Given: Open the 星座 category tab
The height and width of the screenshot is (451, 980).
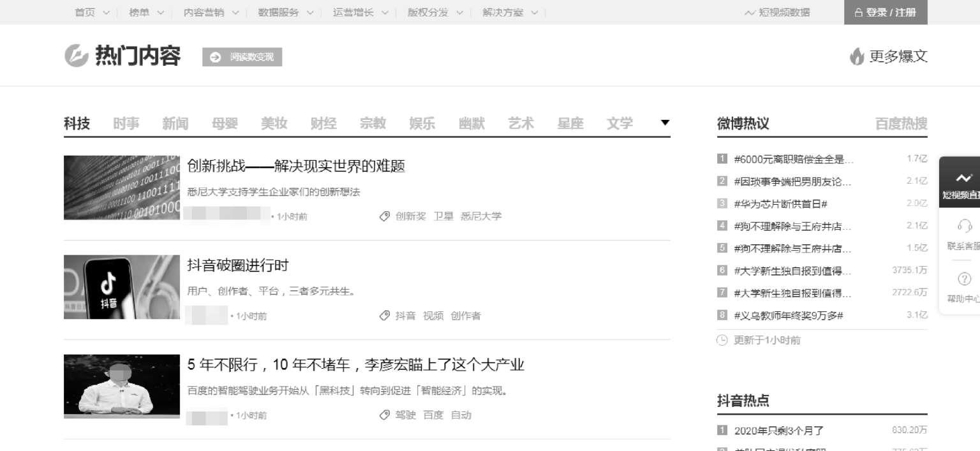Looking at the screenshot, I should click(570, 123).
